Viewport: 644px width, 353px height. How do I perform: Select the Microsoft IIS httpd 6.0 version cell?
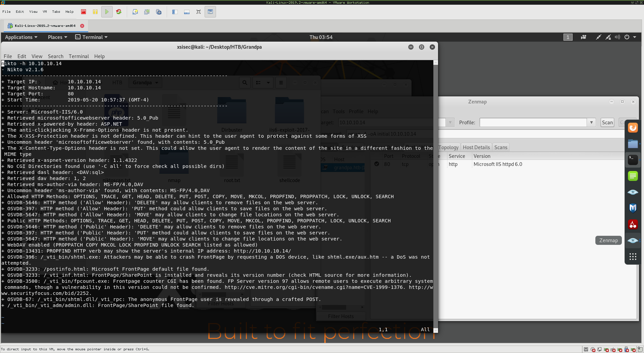498,164
